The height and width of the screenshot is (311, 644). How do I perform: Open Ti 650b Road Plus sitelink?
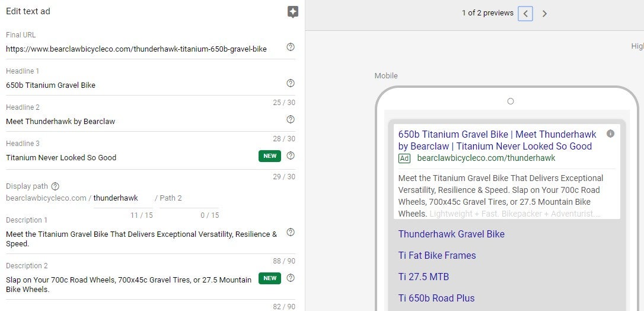(x=436, y=299)
